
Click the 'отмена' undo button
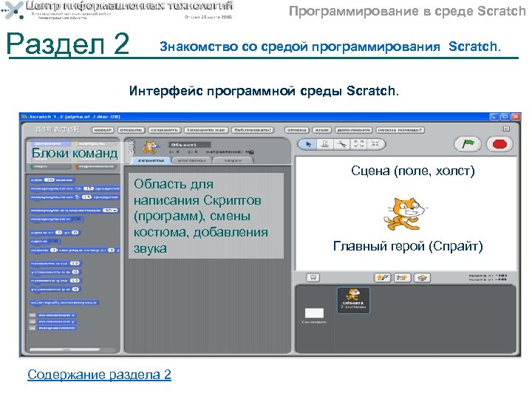tap(296, 130)
